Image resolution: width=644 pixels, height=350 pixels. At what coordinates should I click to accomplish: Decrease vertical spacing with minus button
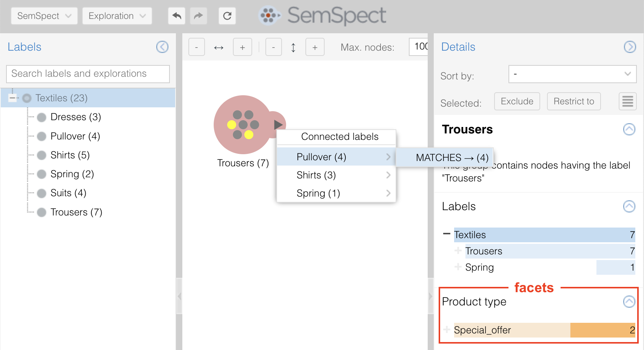(273, 47)
